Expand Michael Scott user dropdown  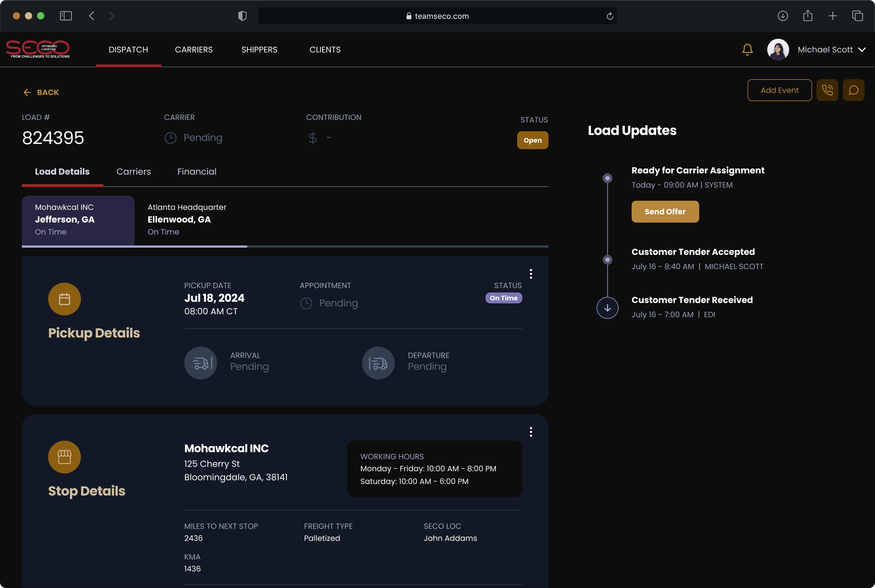coord(862,50)
